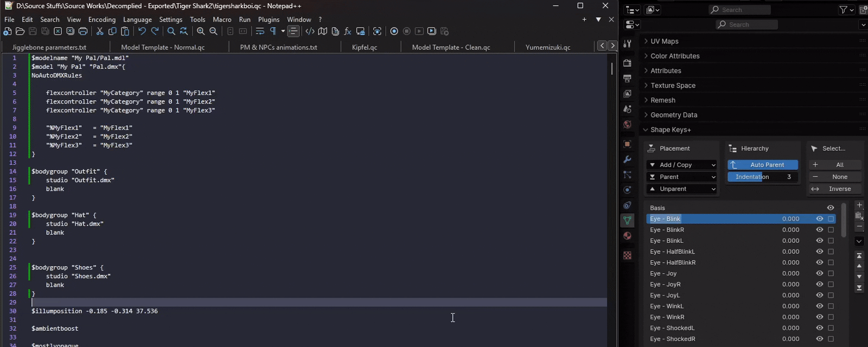The image size is (868, 347).
Task: Click the select All button
Action: tap(835, 165)
